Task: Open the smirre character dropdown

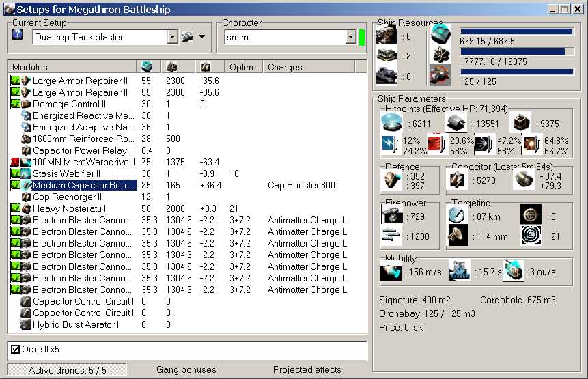Action: click(x=350, y=37)
